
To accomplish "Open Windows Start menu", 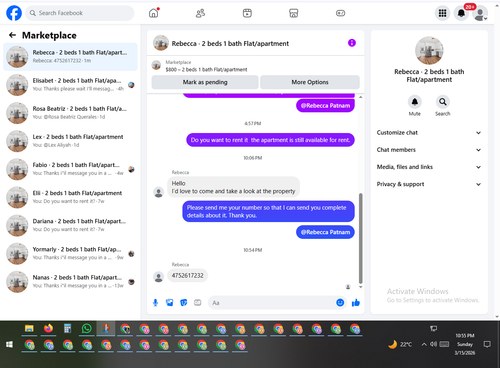I will tap(9, 344).
